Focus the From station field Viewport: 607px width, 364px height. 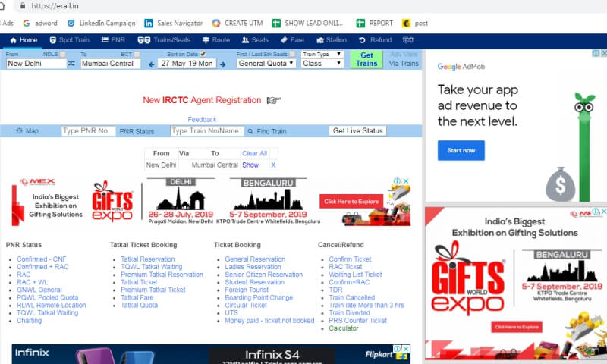coord(36,64)
